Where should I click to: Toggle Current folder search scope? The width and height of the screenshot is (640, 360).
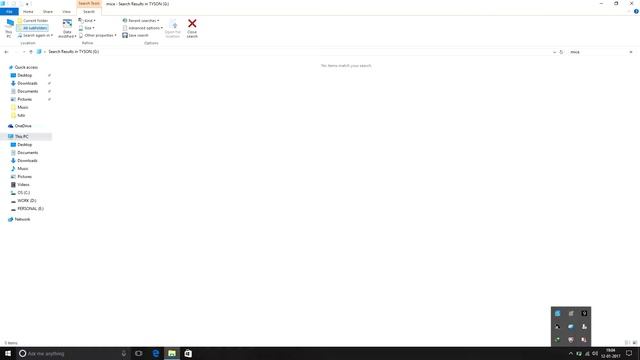[33, 20]
